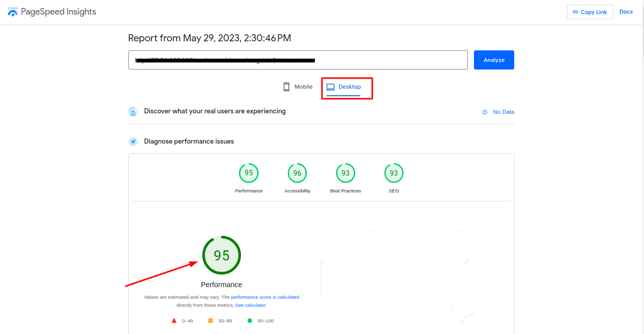Click the URL input field
The width and height of the screenshot is (644, 334).
(298, 60)
